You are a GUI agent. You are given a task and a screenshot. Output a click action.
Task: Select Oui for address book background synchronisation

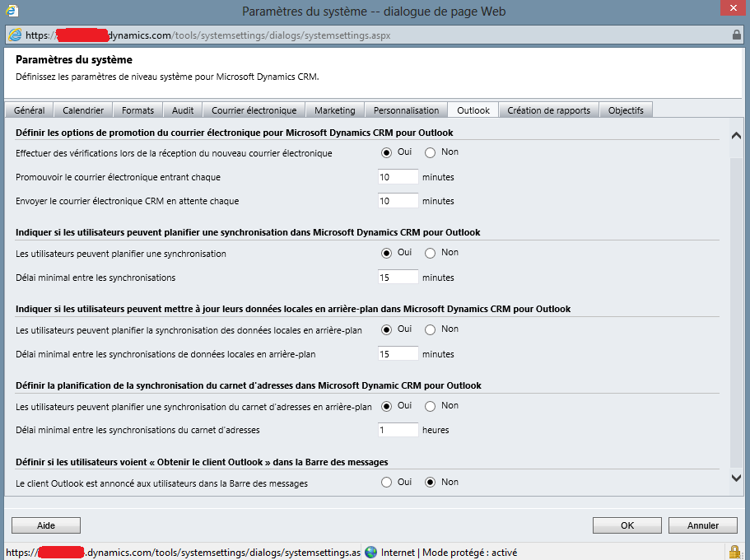click(386, 406)
